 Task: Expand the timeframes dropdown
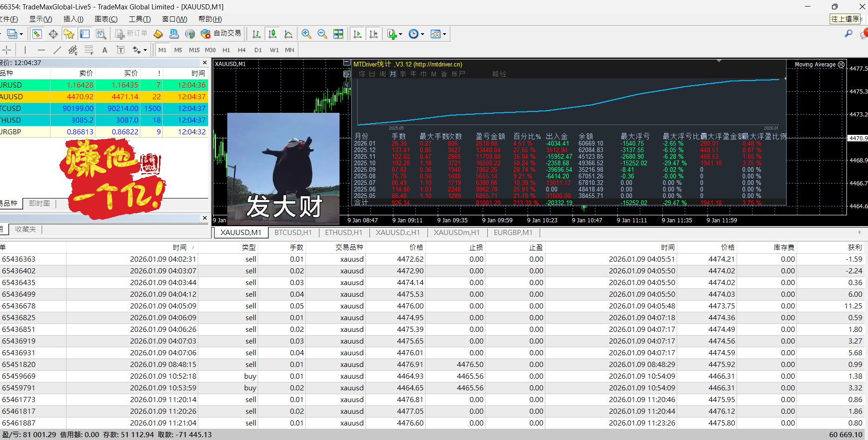(423, 34)
